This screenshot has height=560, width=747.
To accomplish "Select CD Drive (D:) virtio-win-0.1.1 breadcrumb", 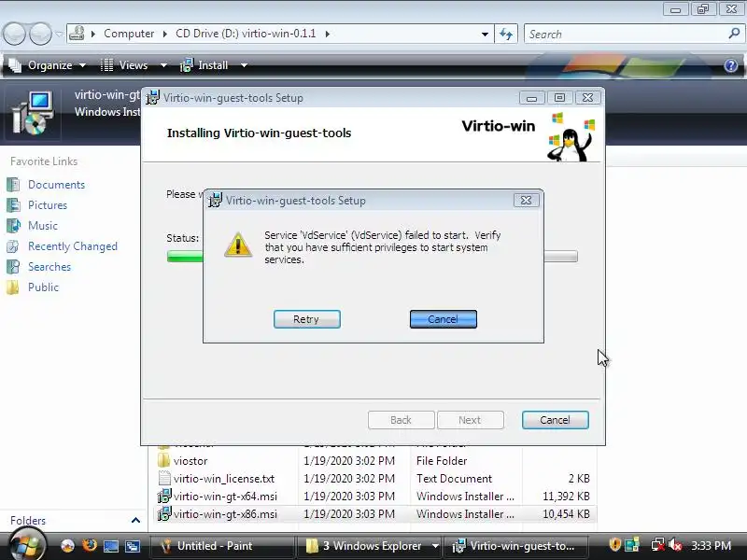I will click(246, 34).
